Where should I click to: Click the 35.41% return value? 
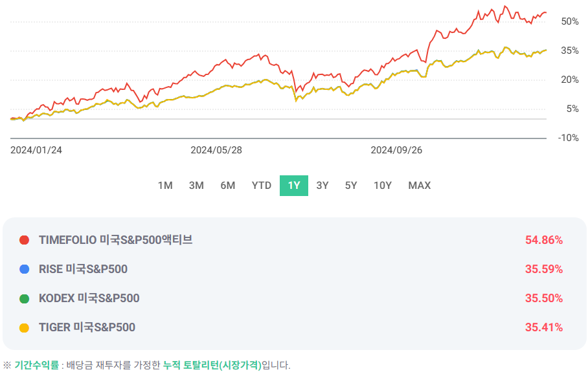pyautogui.click(x=544, y=327)
